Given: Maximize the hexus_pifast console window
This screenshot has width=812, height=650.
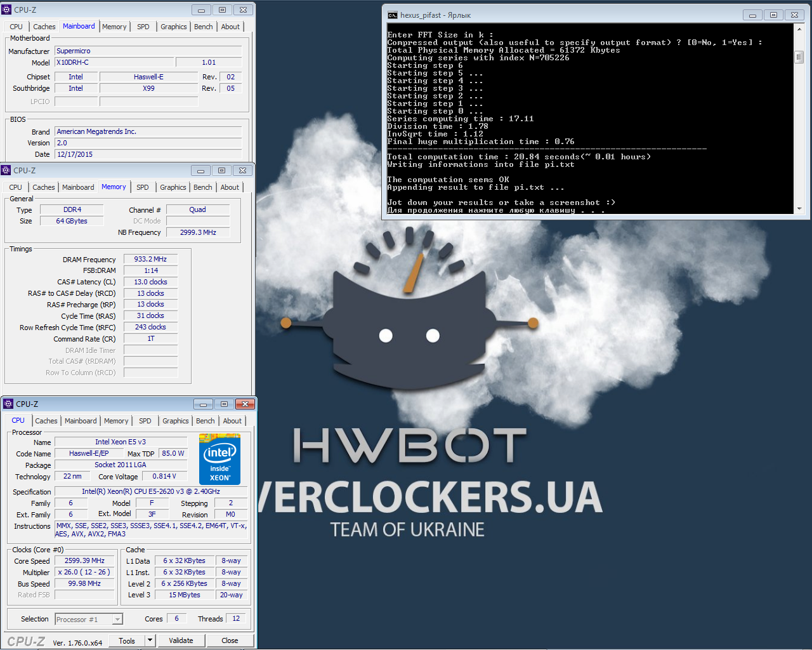Looking at the screenshot, I should 773,15.
